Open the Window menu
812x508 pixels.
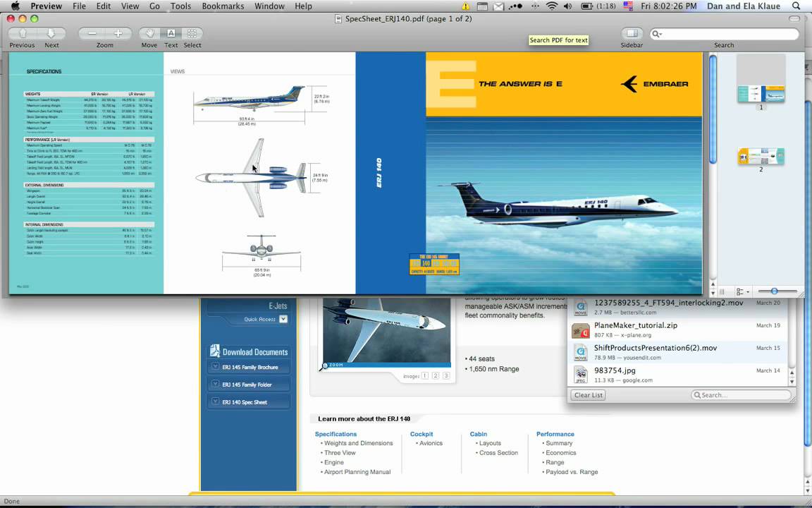coord(269,6)
